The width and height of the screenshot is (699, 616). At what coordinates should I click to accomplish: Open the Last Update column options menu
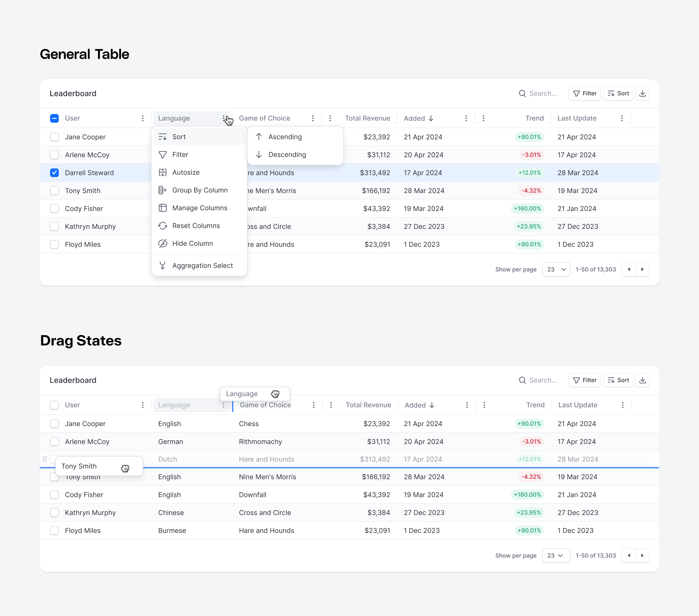[622, 118]
